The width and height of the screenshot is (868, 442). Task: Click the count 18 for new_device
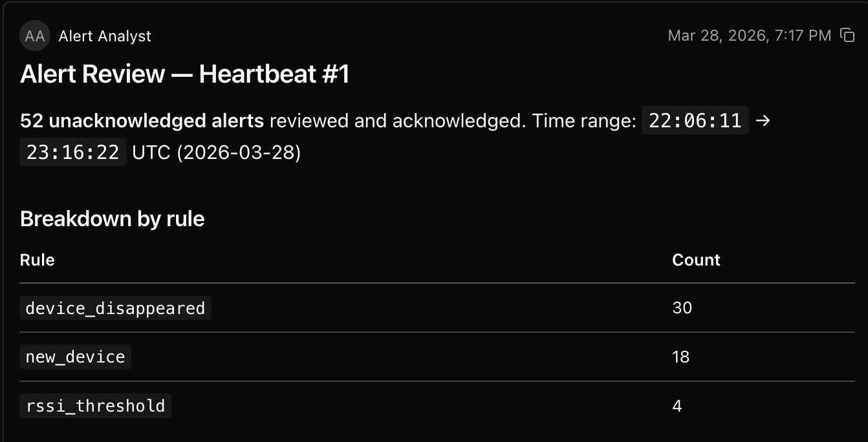point(680,357)
